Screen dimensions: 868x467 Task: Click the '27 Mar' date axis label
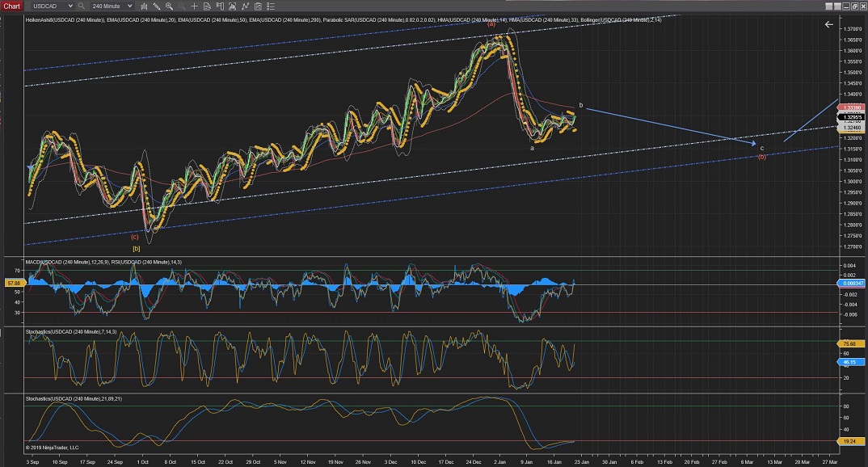click(829, 462)
